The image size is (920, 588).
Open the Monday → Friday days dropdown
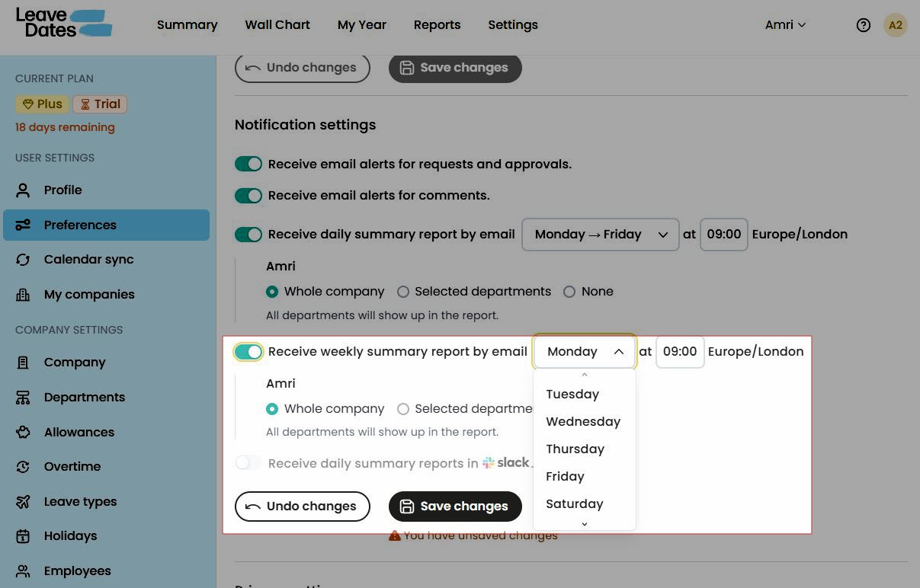pos(601,235)
